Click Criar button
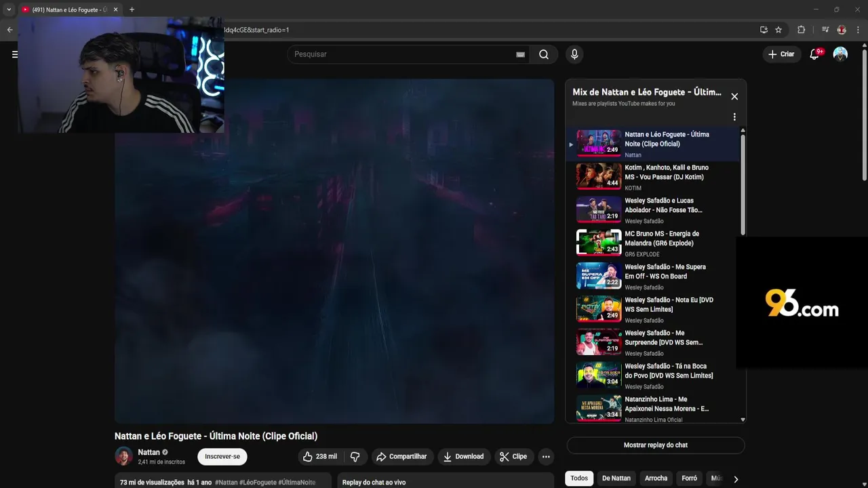 click(x=781, y=54)
